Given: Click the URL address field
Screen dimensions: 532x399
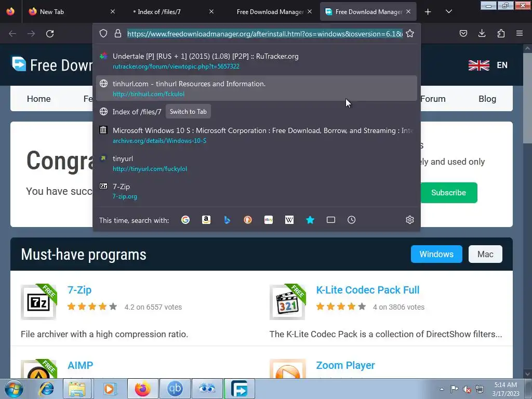Looking at the screenshot, I should pos(265,34).
